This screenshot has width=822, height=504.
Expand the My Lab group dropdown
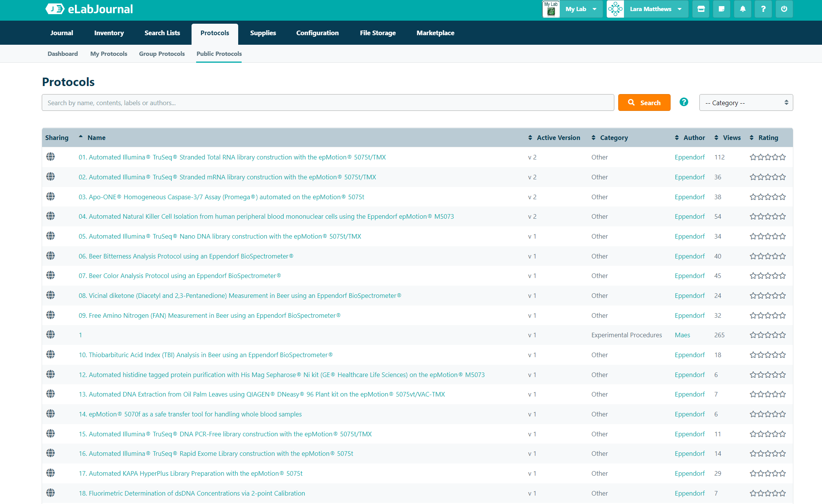click(x=580, y=9)
